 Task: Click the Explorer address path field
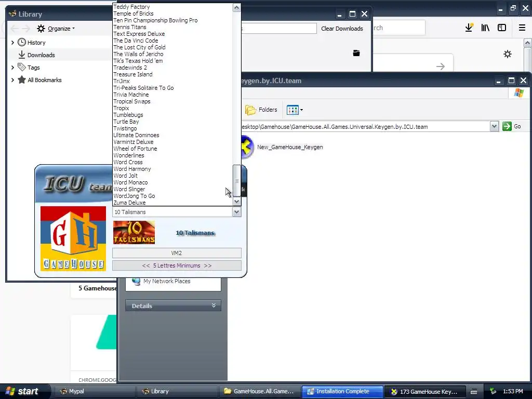(366, 127)
